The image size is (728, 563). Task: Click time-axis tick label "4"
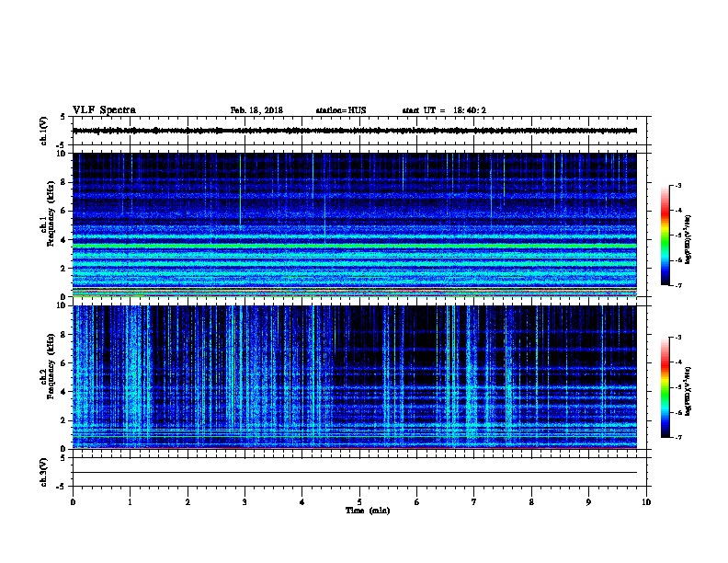click(301, 502)
